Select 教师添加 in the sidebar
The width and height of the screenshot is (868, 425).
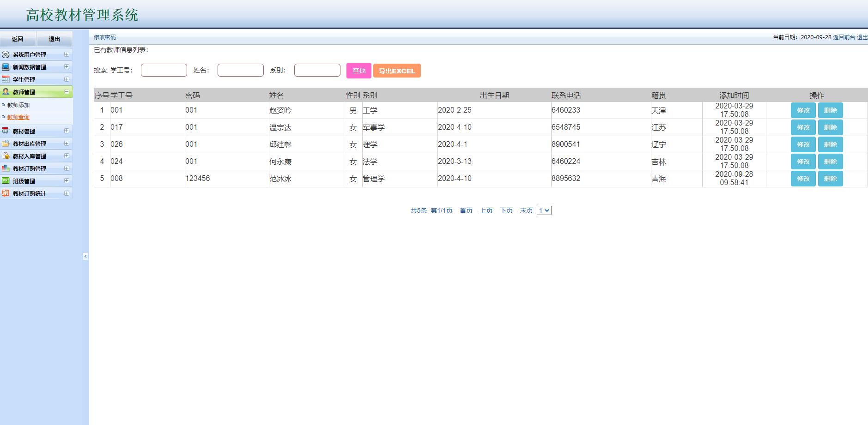[19, 105]
